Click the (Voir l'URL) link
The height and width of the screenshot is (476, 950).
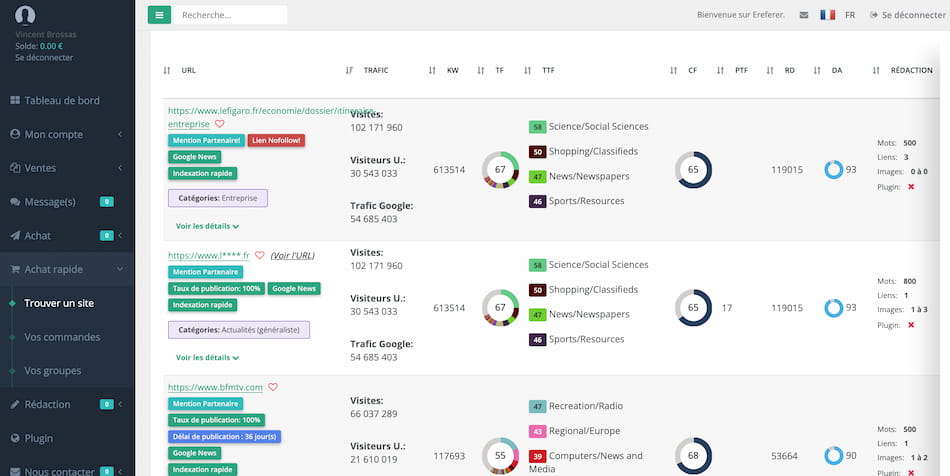(293, 256)
